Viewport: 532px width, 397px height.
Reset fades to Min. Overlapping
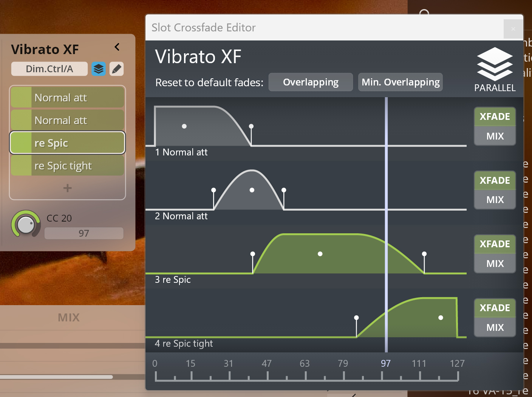pos(401,82)
